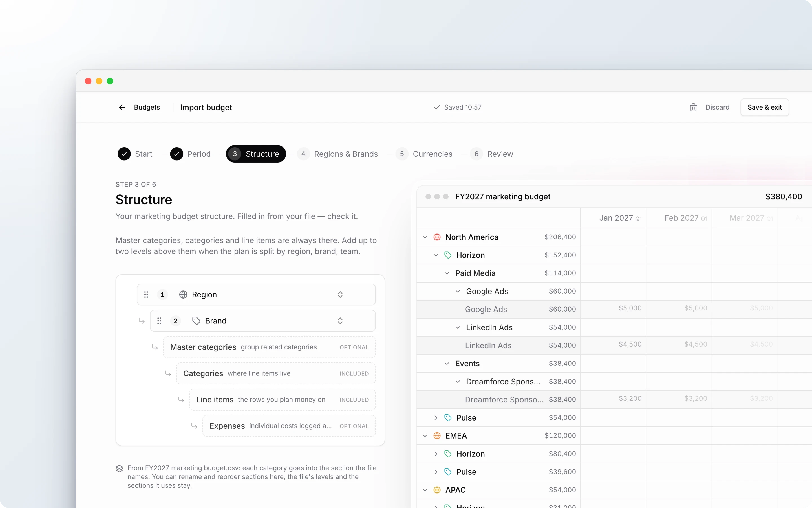Collapse the EMEA region row
The height and width of the screenshot is (508, 812).
425,436
